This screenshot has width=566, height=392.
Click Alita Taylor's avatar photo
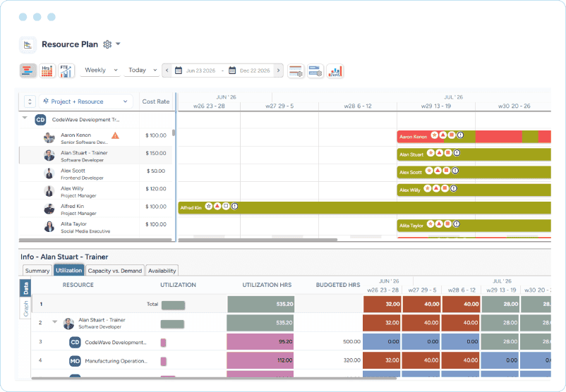pos(49,226)
